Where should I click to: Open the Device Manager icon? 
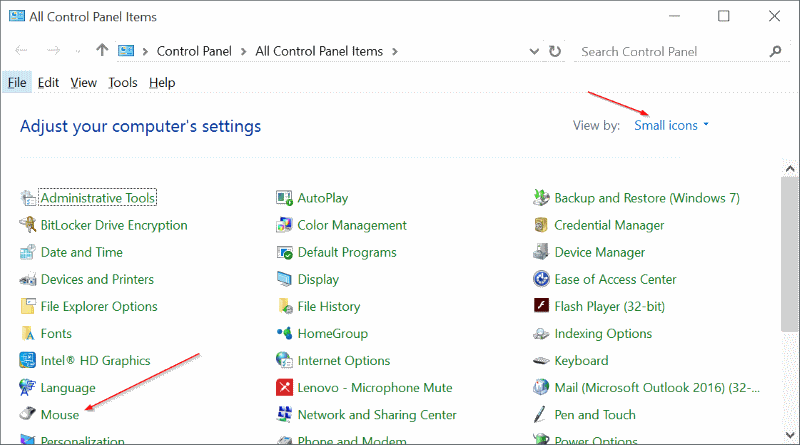541,252
